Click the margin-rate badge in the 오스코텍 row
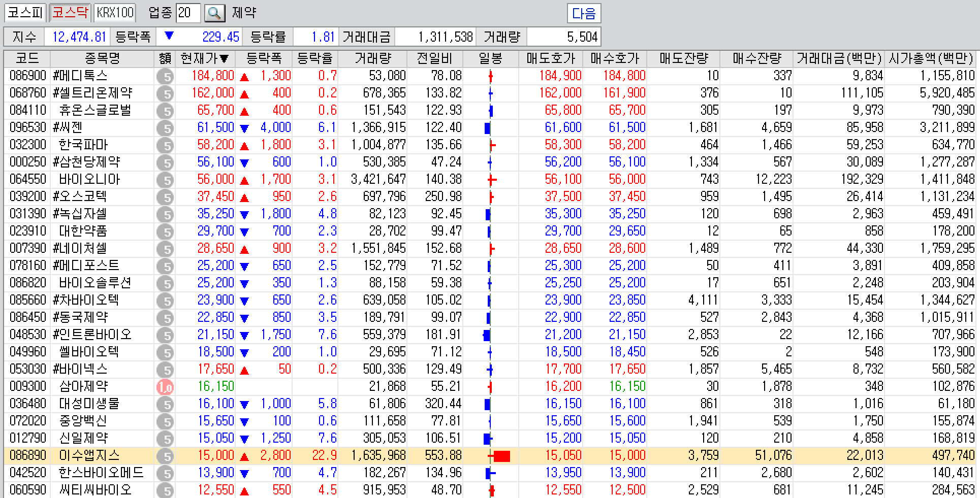980x498 pixels. pyautogui.click(x=165, y=198)
